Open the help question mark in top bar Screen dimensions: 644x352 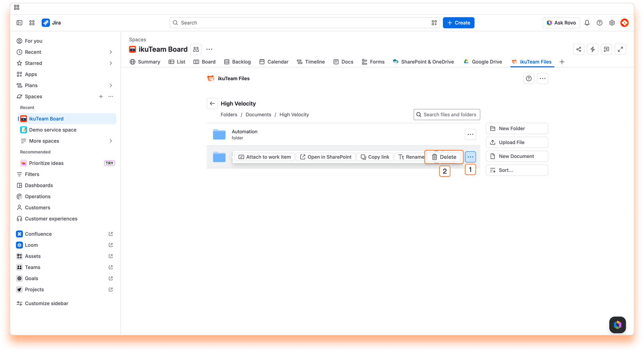pyautogui.click(x=600, y=23)
